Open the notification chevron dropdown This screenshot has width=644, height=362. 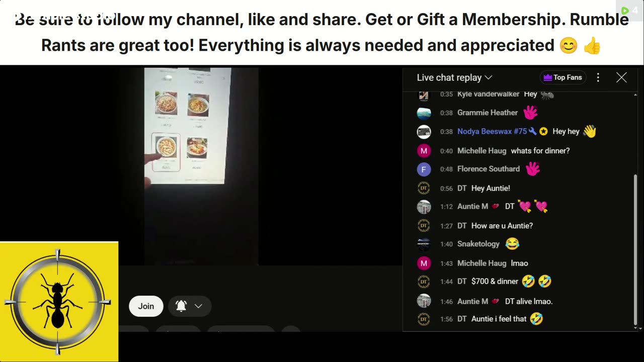198,306
